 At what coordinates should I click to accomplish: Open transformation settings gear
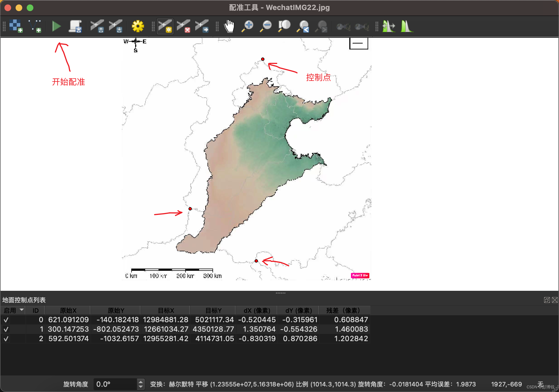[138, 26]
